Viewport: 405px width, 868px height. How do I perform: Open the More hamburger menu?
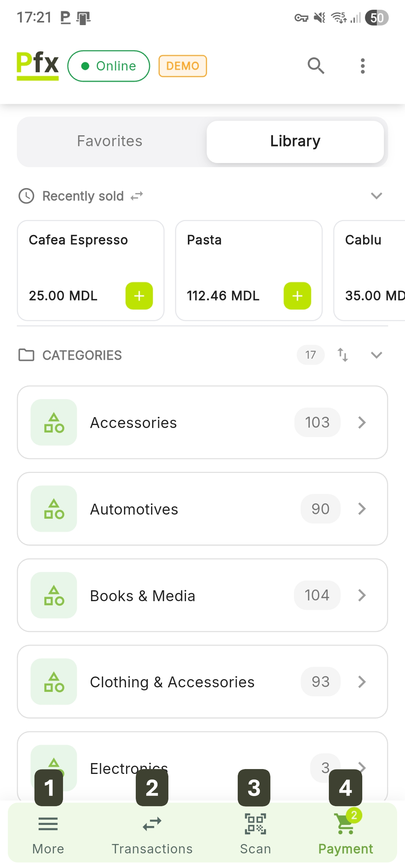[48, 825]
